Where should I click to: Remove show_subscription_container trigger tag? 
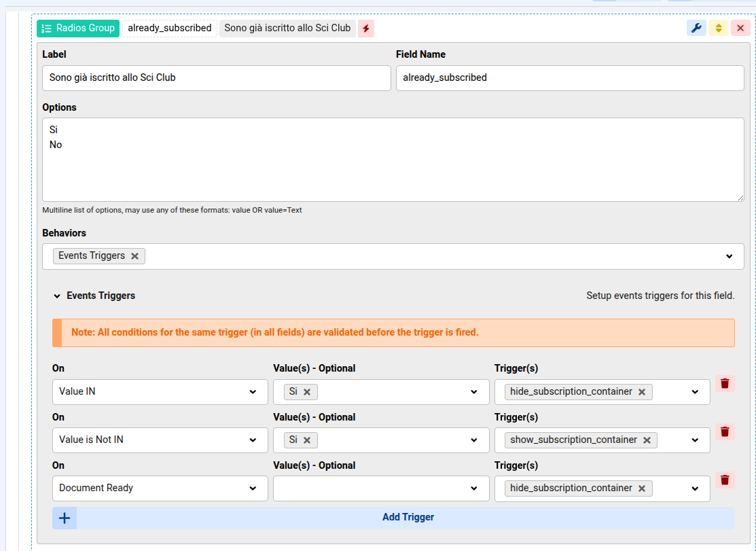click(647, 440)
